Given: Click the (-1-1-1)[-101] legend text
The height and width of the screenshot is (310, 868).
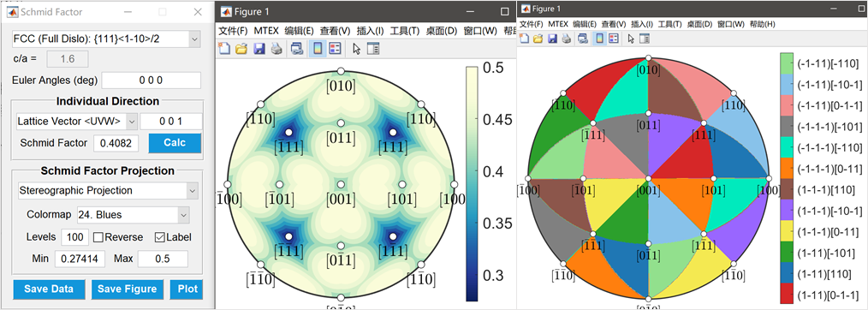Looking at the screenshot, I should pos(827,126).
